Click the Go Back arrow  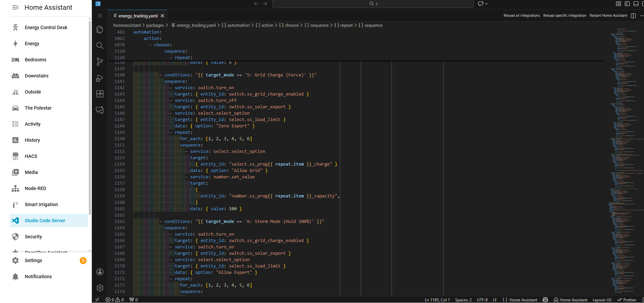[x=256, y=4]
